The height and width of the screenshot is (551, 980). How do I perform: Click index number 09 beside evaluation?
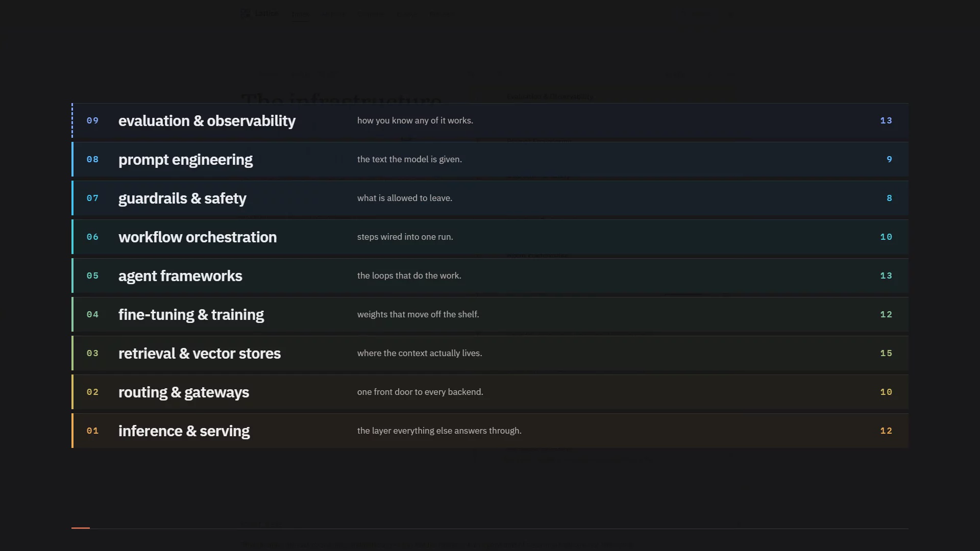click(x=92, y=120)
